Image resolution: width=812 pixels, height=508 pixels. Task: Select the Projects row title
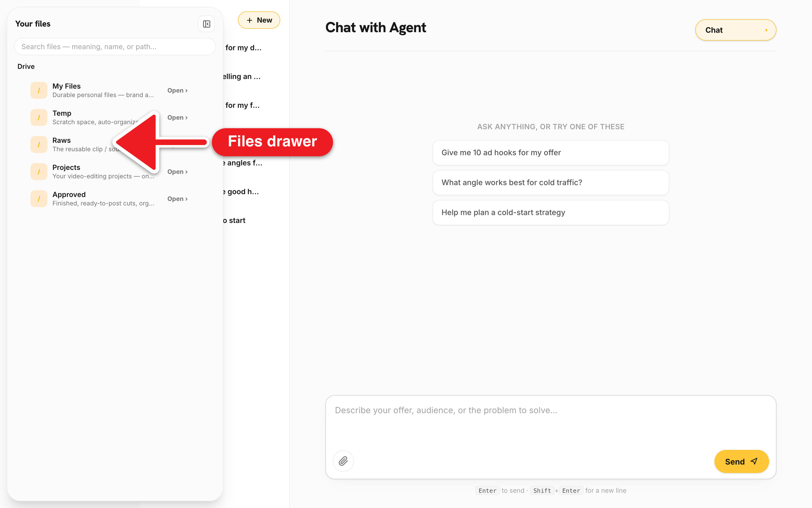click(x=66, y=167)
